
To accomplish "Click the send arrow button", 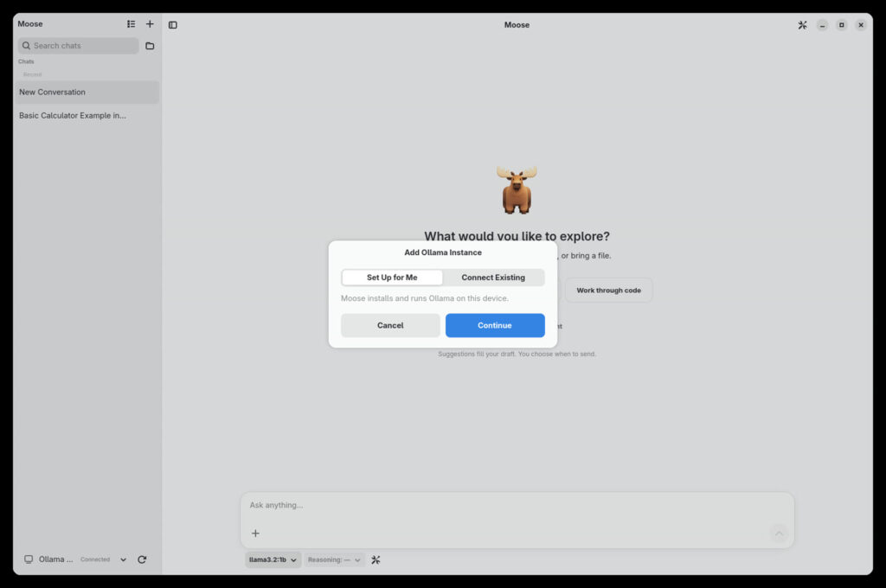I will (x=779, y=534).
